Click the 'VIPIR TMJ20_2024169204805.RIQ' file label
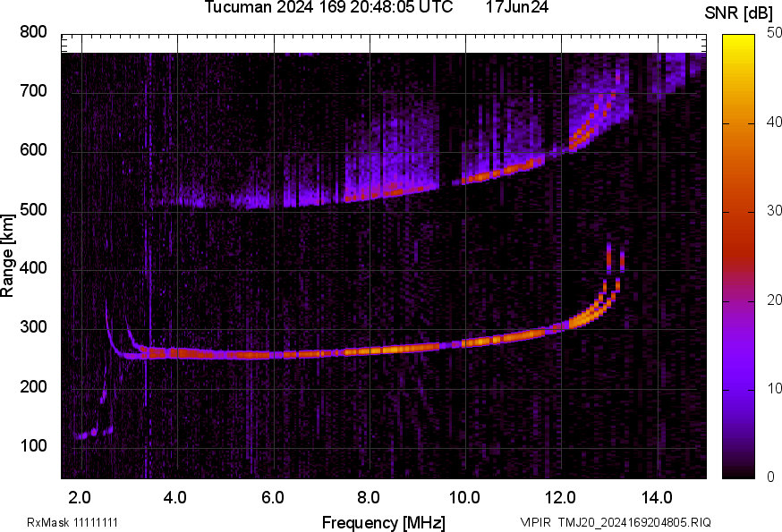This screenshot has height=532, width=782. click(616, 522)
